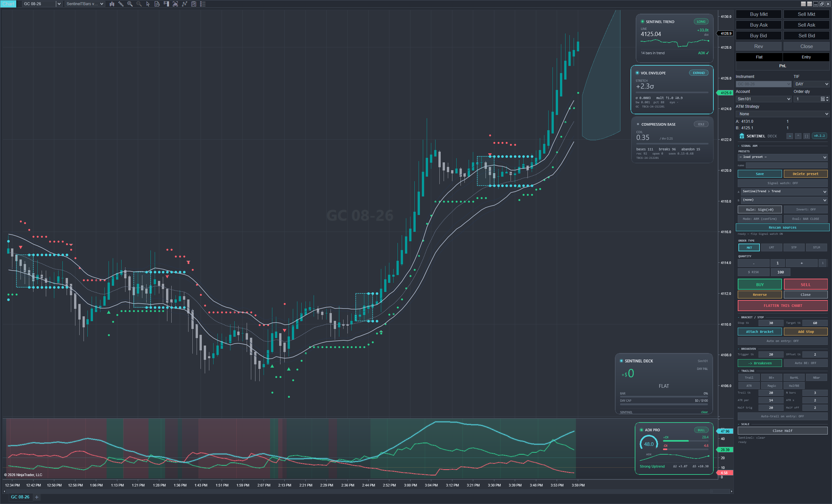
Task: Open source B (none) dropdown
Action: (784, 200)
